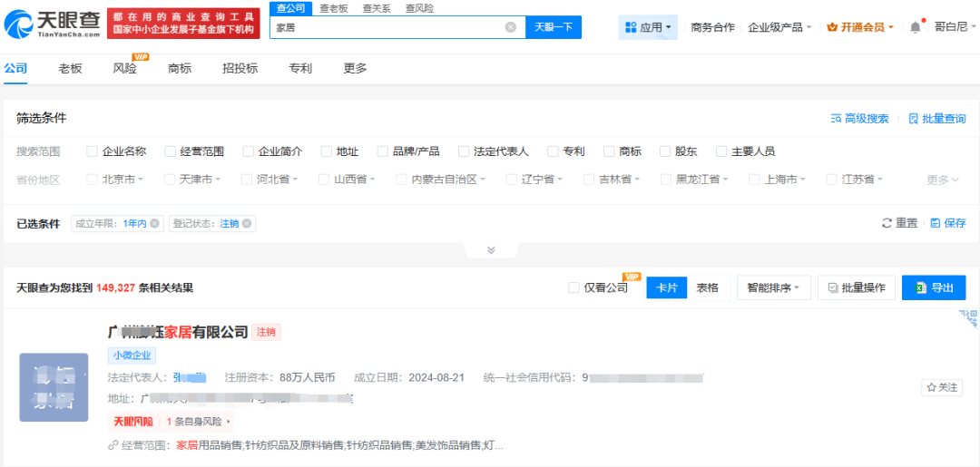Clear the search box with the X icon
This screenshot has width=980, height=467.
pyautogui.click(x=511, y=27)
